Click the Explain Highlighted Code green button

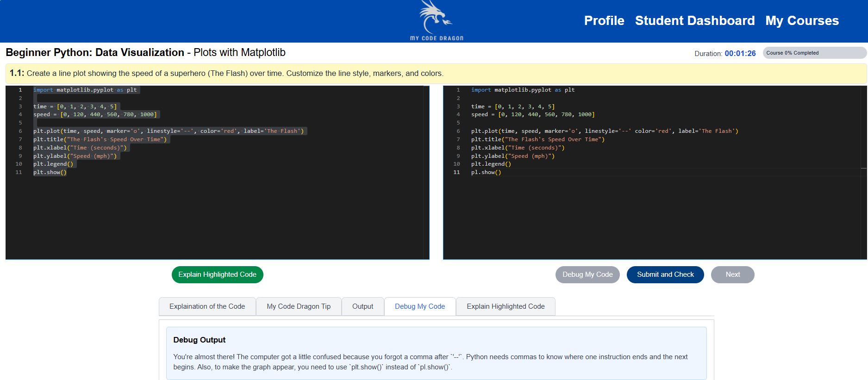pos(217,274)
